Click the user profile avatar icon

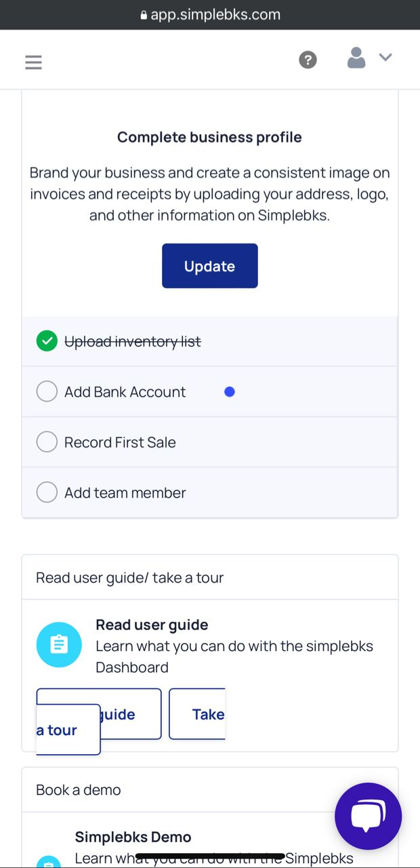pyautogui.click(x=356, y=58)
